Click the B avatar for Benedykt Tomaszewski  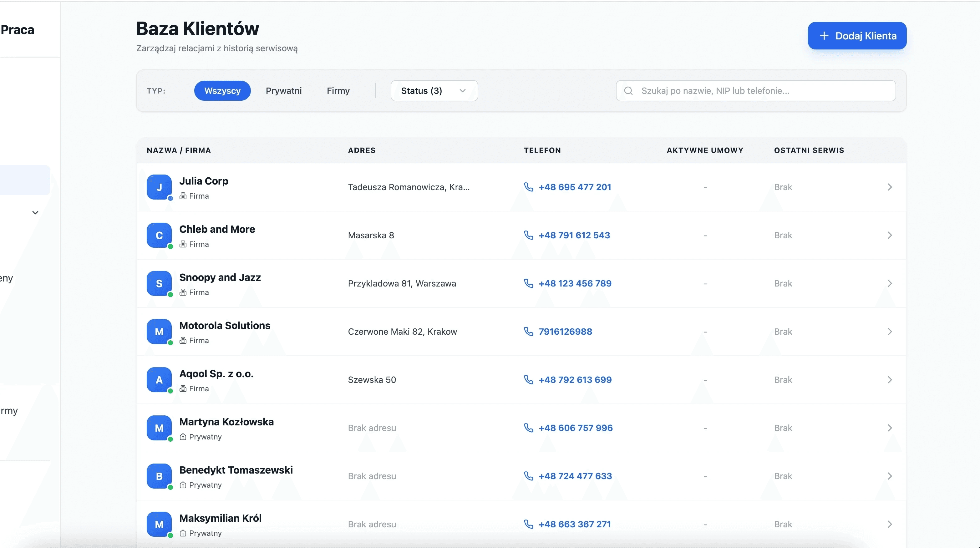coord(159,476)
